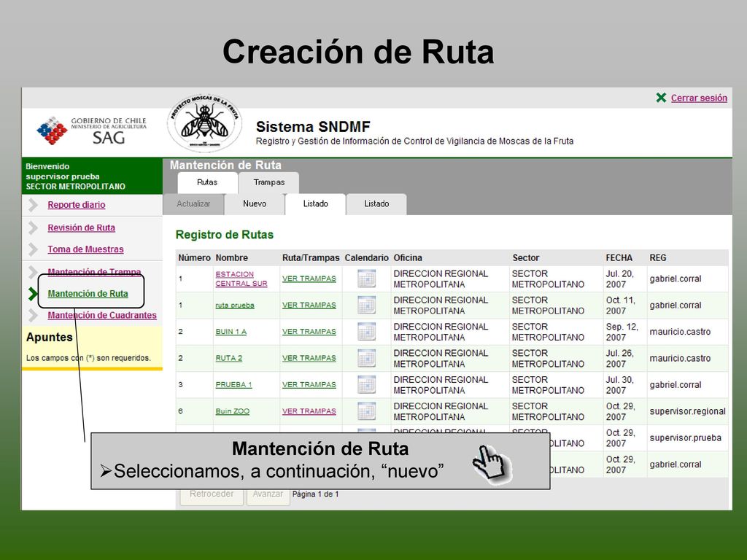Click the Sistema SNDMF title
Screen dimensions: 747x560
click(x=313, y=127)
